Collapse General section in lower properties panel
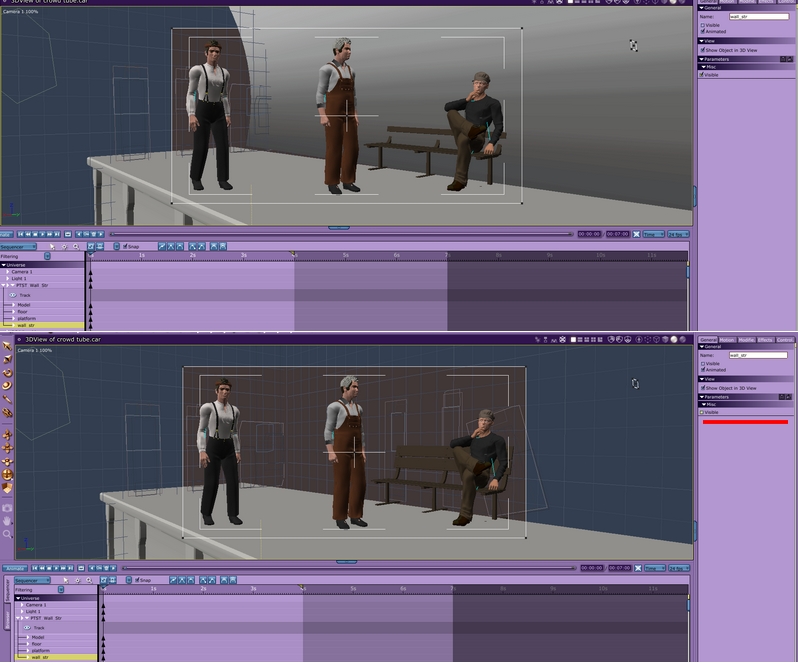 click(x=701, y=346)
